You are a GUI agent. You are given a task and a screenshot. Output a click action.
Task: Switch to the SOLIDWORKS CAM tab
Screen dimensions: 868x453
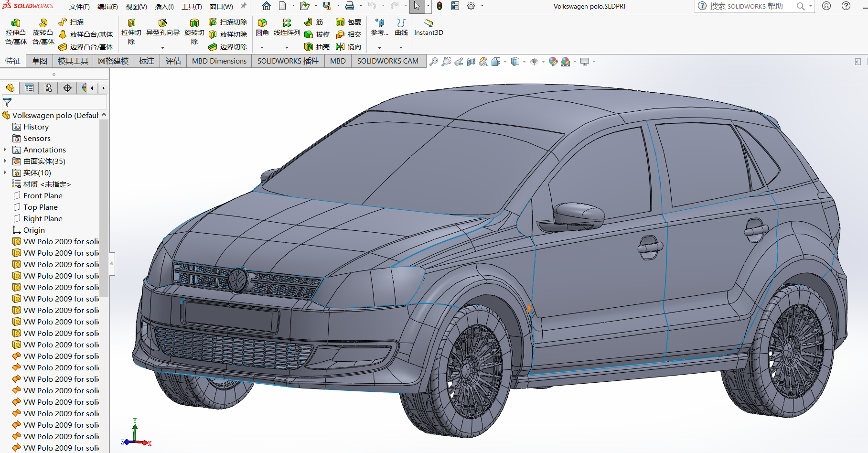click(x=387, y=61)
